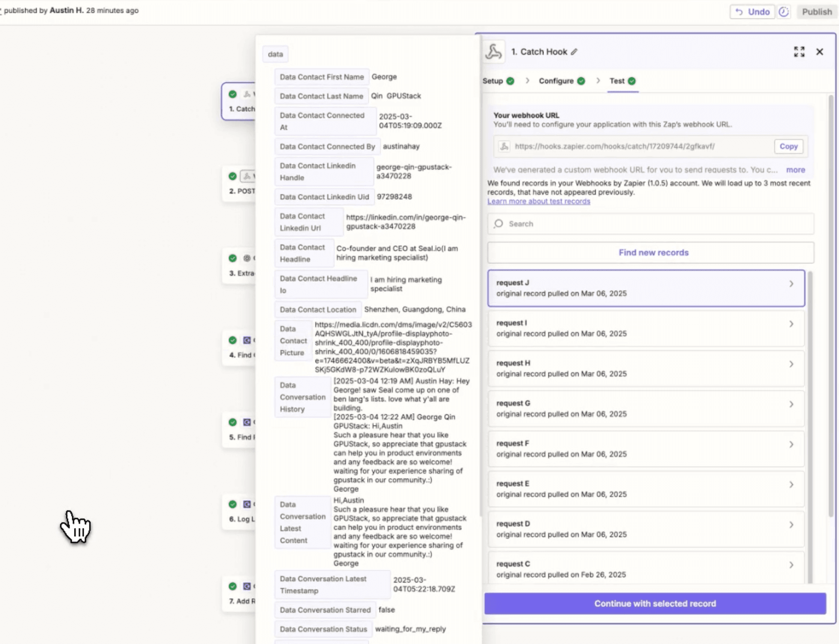Click the pencil icon to rename Catch Hook
Screen dimensions: 839x644
[x=574, y=52]
